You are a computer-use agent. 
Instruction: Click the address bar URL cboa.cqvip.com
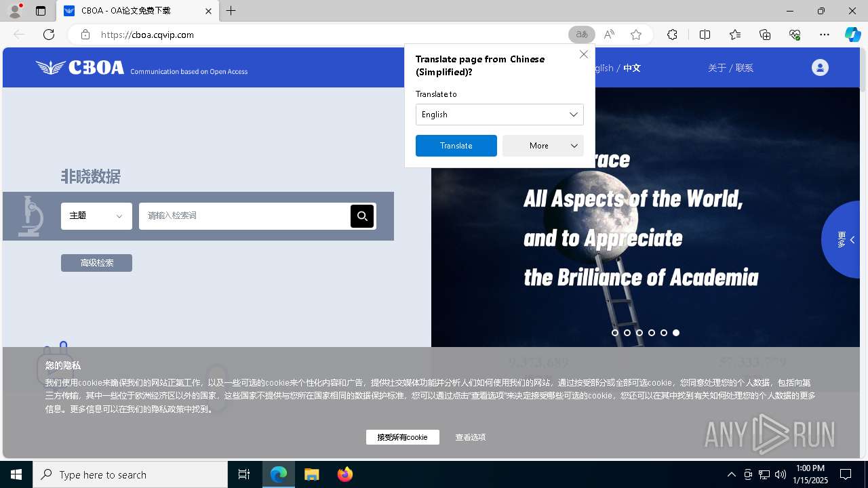click(x=147, y=35)
